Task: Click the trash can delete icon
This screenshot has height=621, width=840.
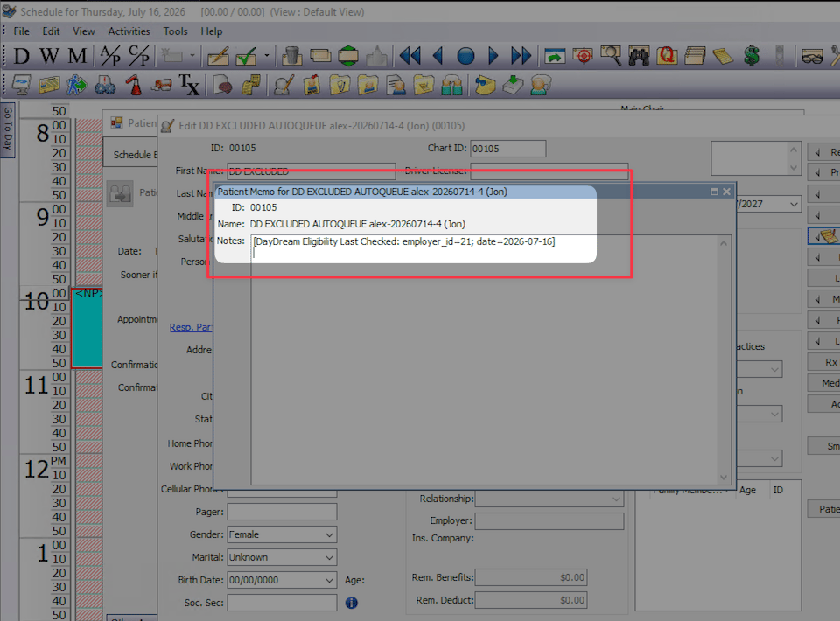Action: [291, 56]
